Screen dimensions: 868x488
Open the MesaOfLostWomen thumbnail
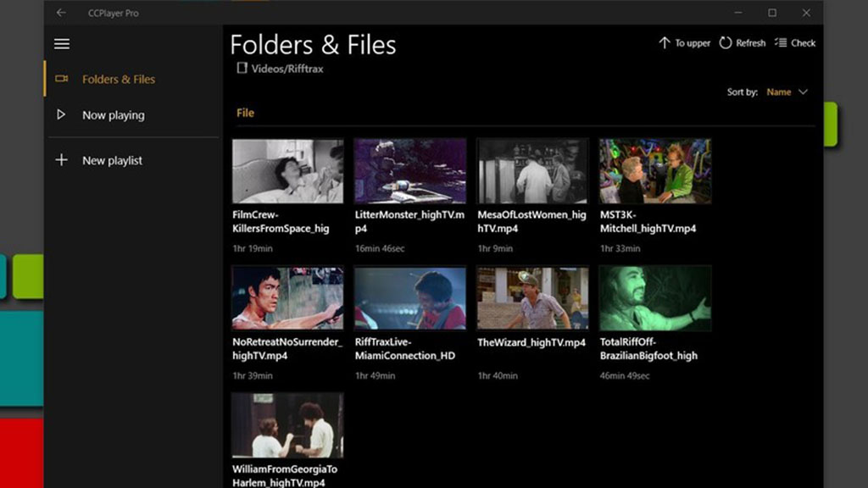click(532, 171)
